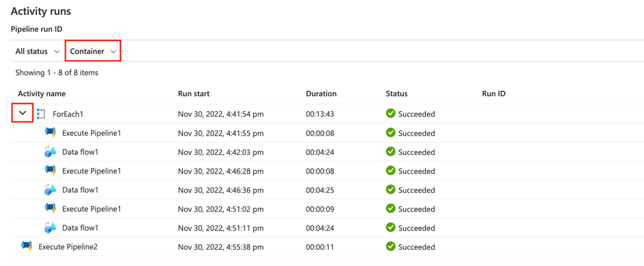Click the ForEach1 green success checkmark

coord(391,114)
